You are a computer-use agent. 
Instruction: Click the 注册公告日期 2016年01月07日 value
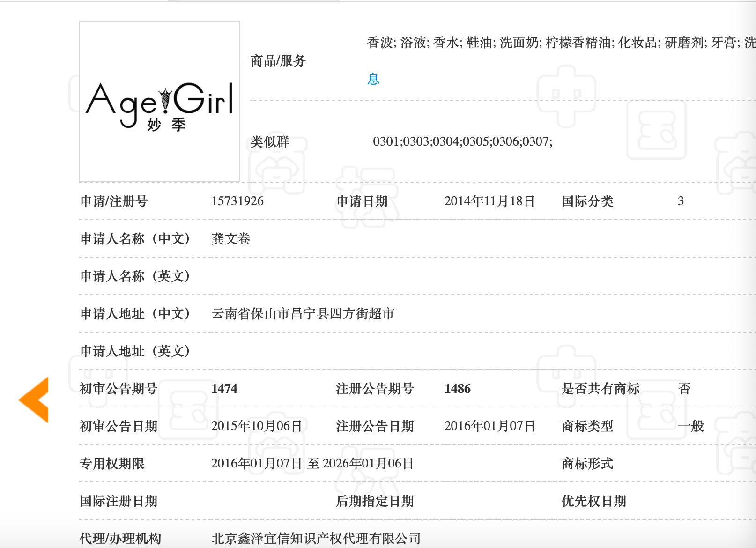[x=490, y=426]
